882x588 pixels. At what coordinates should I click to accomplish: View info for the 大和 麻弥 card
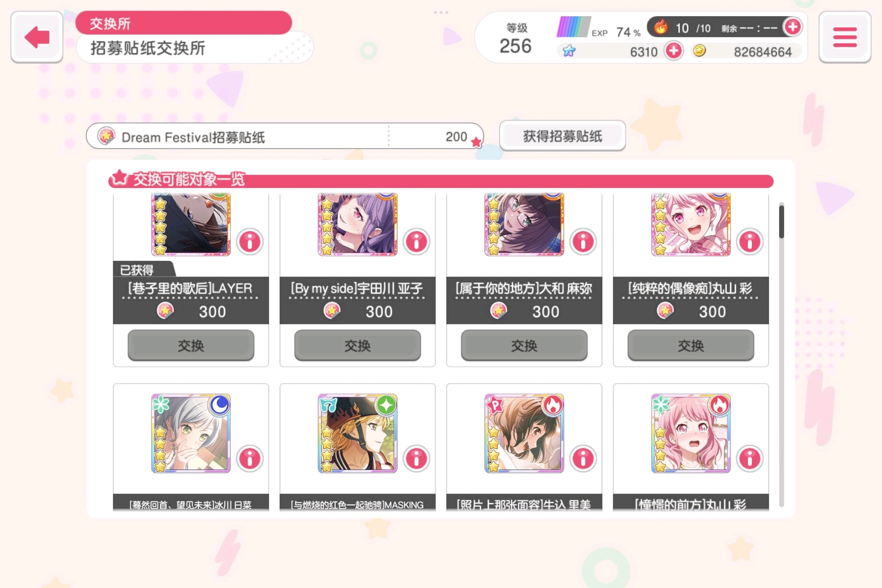tap(583, 241)
